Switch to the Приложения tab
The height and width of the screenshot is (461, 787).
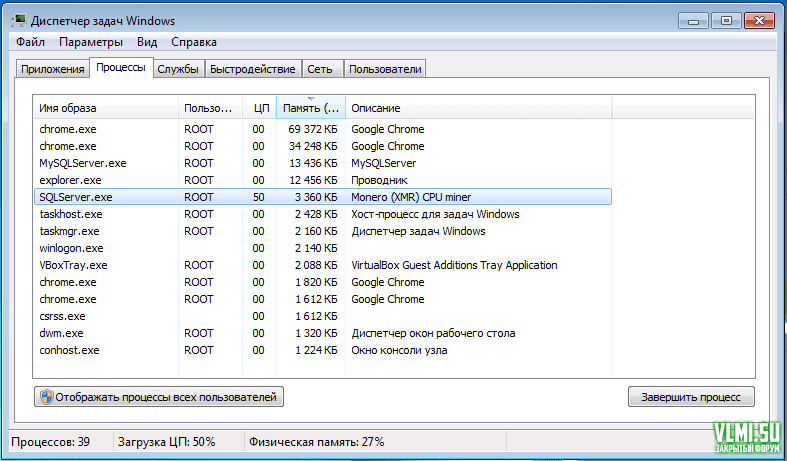point(52,69)
